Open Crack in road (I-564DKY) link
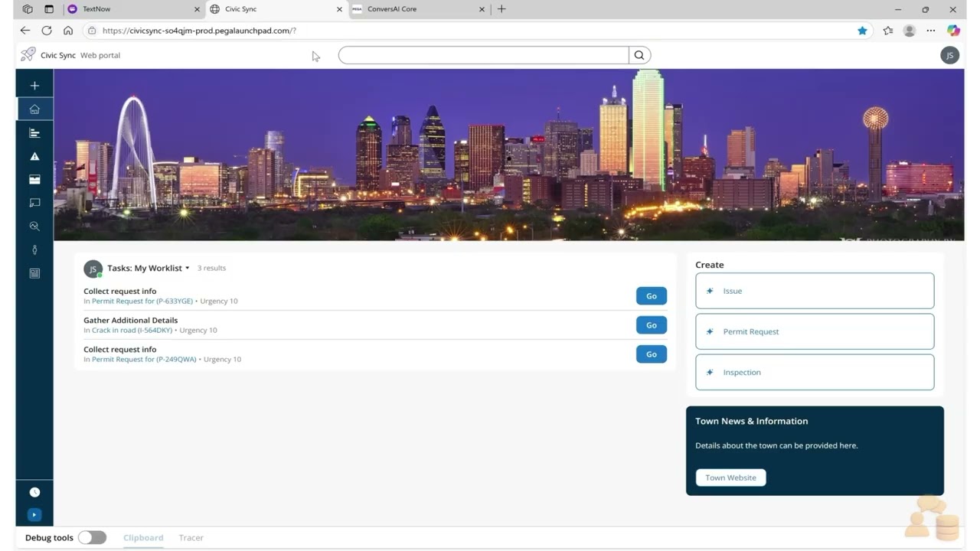Screen dimensions: 980x551 (132, 330)
